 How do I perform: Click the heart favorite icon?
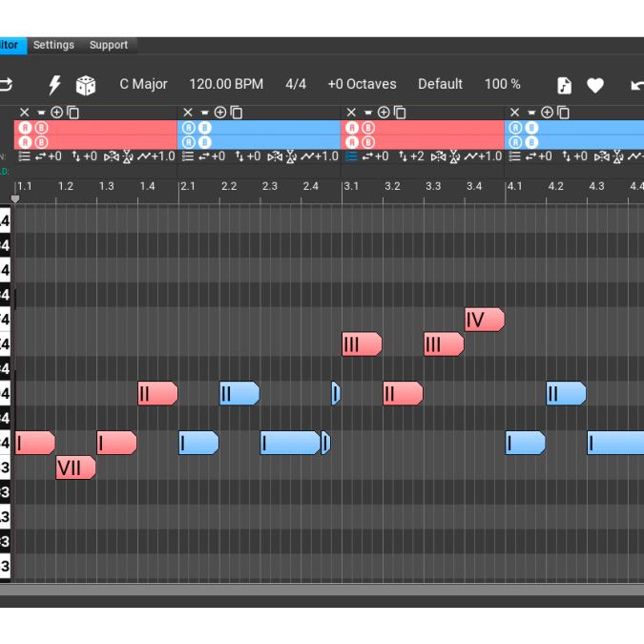pyautogui.click(x=595, y=86)
